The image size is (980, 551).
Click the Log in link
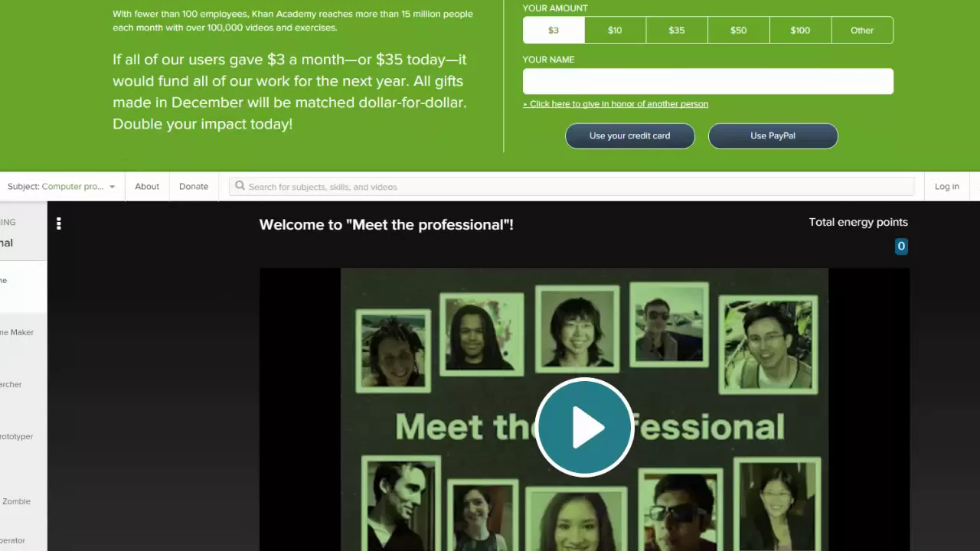946,187
